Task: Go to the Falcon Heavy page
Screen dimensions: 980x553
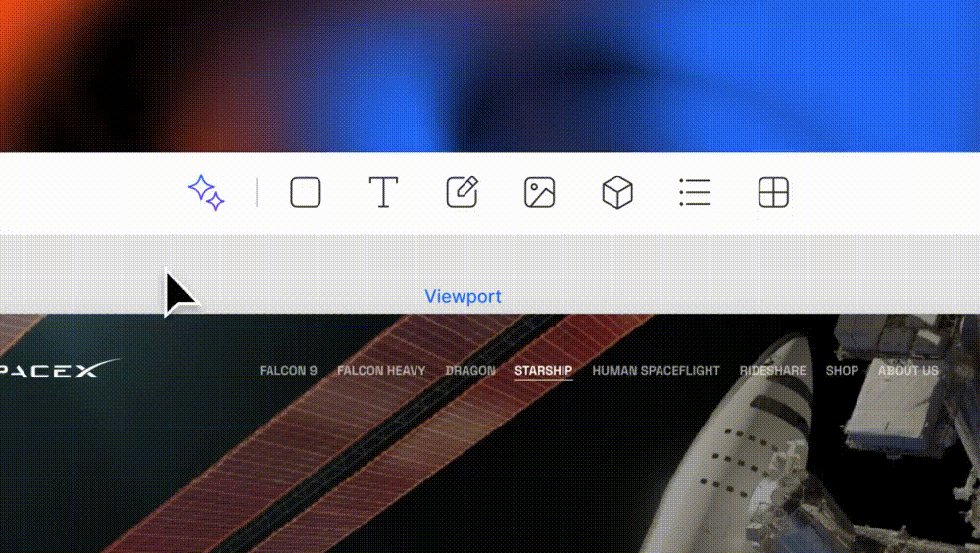Action: [x=381, y=371]
